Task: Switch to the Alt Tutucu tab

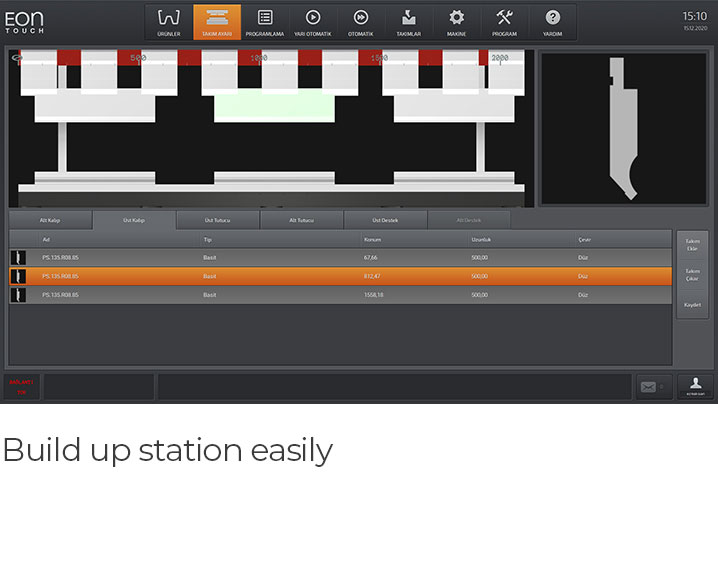Action: tap(301, 220)
